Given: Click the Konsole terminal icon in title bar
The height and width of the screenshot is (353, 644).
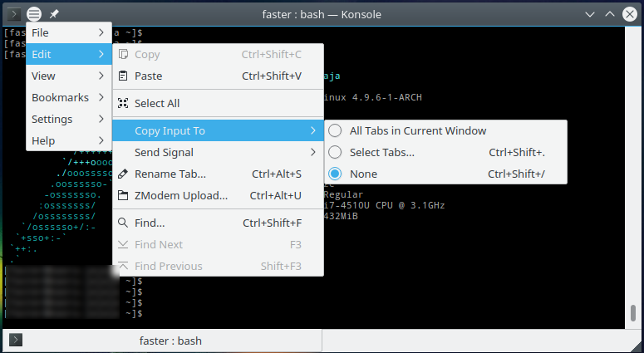Looking at the screenshot, I should [14, 14].
